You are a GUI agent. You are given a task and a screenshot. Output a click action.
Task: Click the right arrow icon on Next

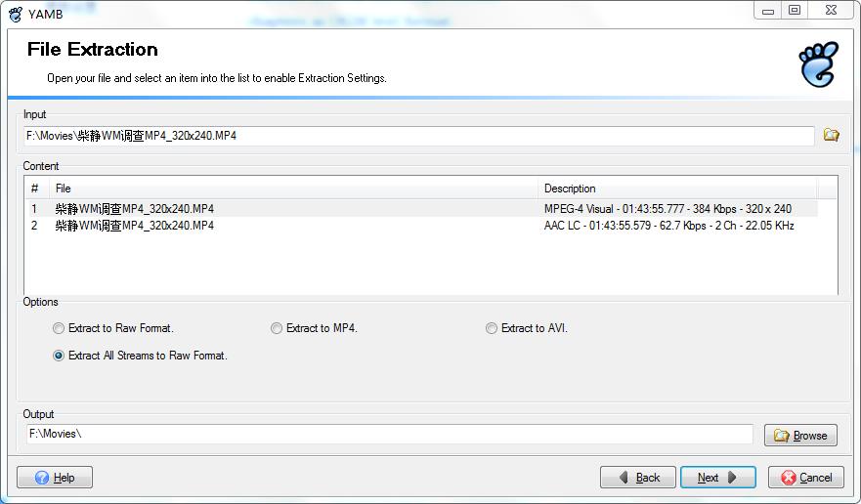click(732, 477)
